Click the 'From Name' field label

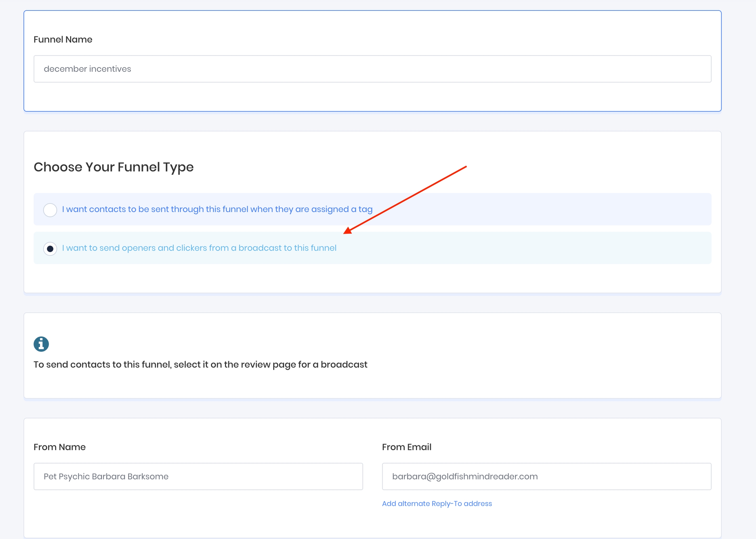coord(59,447)
